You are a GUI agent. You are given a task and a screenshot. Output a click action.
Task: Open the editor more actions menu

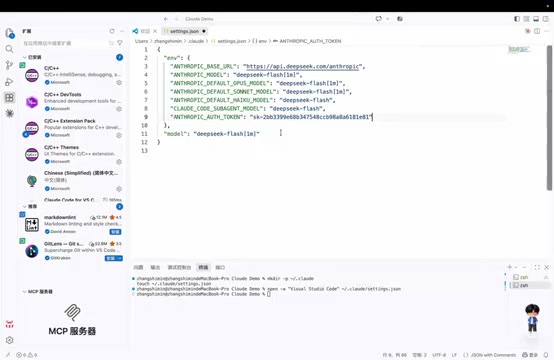[546, 31]
